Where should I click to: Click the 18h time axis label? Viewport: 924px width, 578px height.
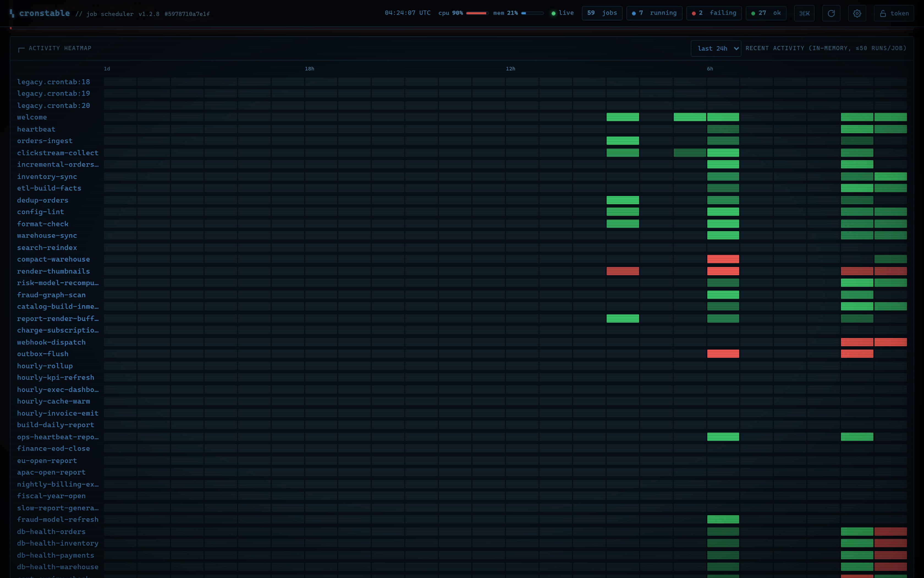[x=309, y=69]
